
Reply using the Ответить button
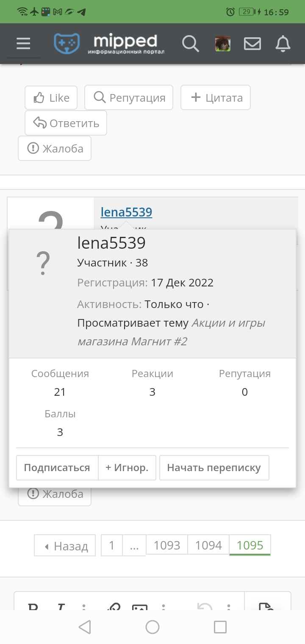pyautogui.click(x=66, y=123)
